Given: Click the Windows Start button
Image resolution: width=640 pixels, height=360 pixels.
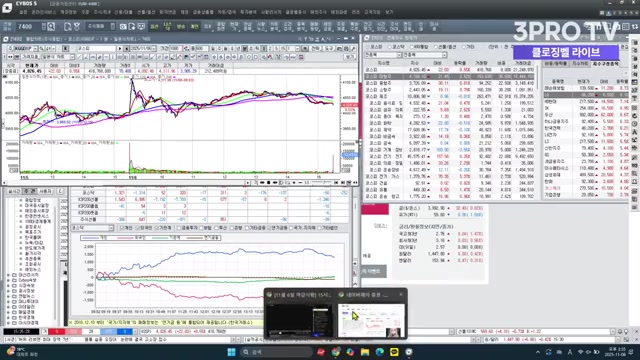Looking at the screenshot, I should pos(231,352).
